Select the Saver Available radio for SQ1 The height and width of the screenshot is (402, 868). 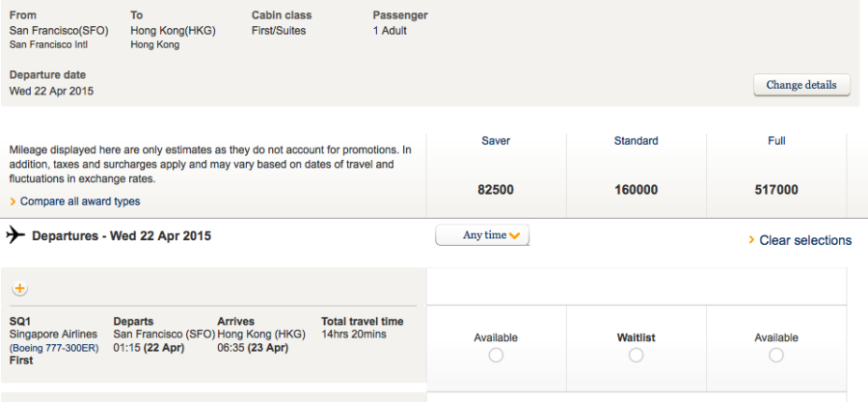coord(496,356)
